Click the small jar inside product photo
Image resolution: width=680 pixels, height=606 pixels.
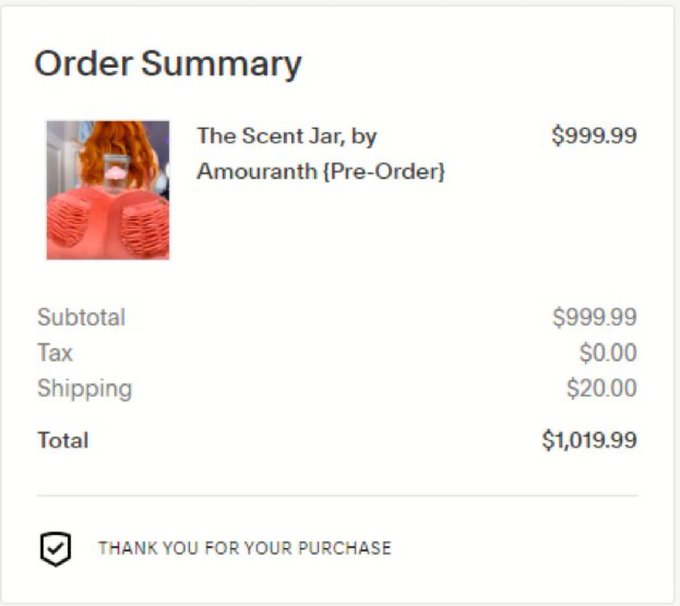click(x=116, y=174)
